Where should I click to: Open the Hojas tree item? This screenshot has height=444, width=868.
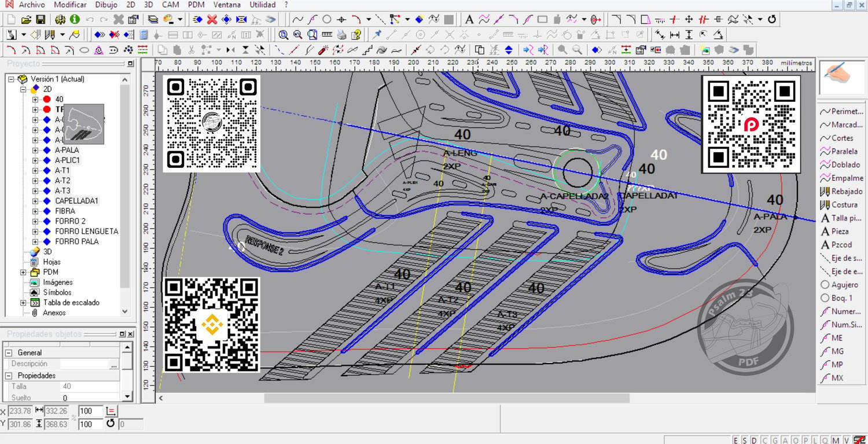click(x=52, y=262)
